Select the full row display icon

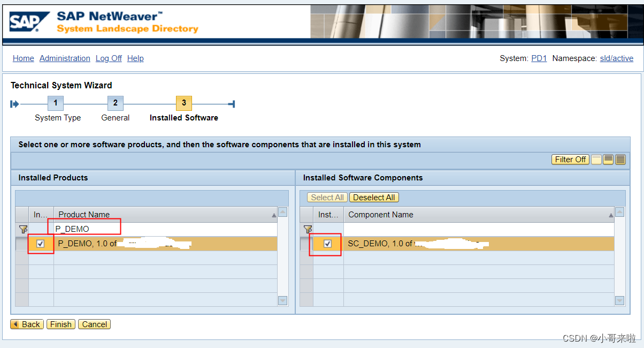[620, 159]
